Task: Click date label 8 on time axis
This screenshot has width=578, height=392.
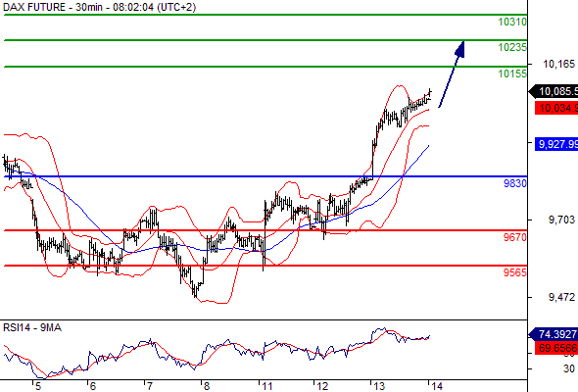Action: click(207, 386)
